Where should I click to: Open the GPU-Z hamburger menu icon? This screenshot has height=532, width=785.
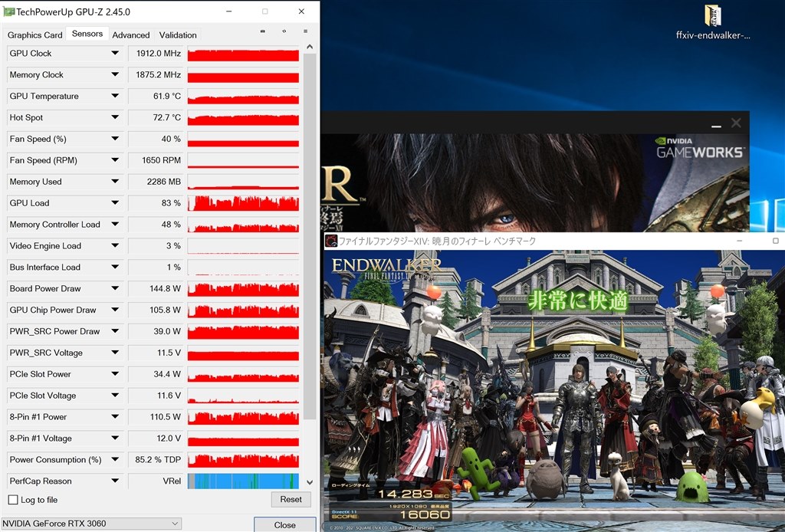coord(305,31)
